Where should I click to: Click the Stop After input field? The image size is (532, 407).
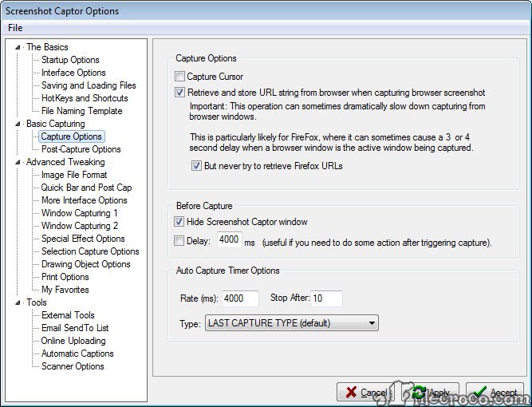325,298
